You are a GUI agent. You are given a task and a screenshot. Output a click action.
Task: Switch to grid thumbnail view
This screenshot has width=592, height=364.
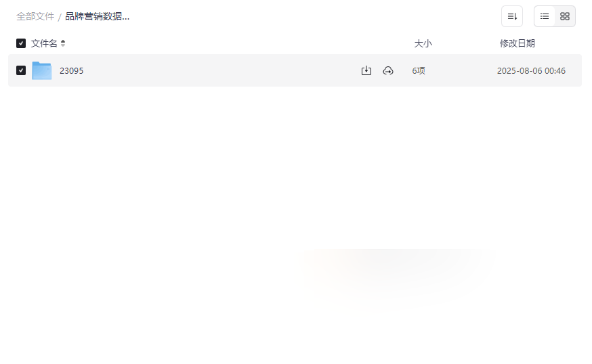tap(565, 16)
